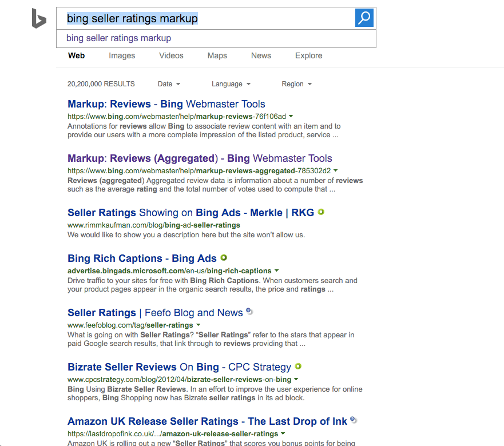Image resolution: width=504 pixels, height=446 pixels.
Task: Open the Region filter dropdown
Action: tap(296, 83)
